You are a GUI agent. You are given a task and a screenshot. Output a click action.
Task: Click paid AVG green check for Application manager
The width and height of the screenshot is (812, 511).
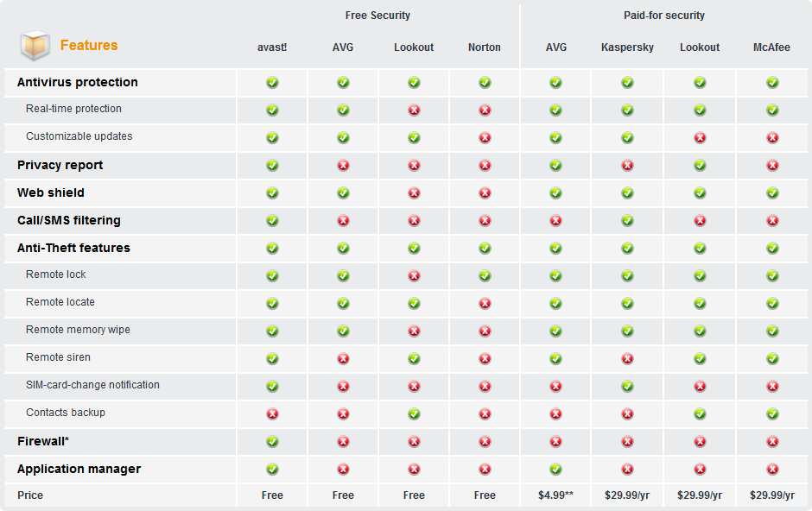pyautogui.click(x=555, y=470)
